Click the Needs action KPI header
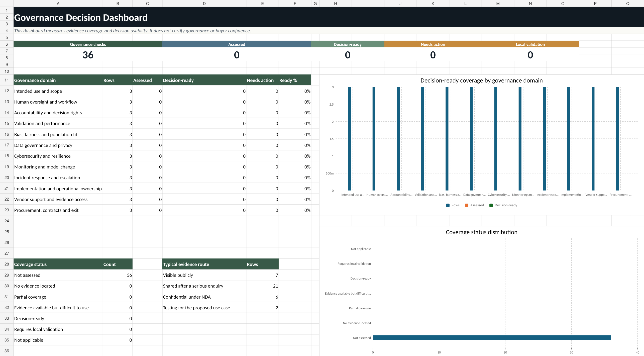 [x=433, y=44]
